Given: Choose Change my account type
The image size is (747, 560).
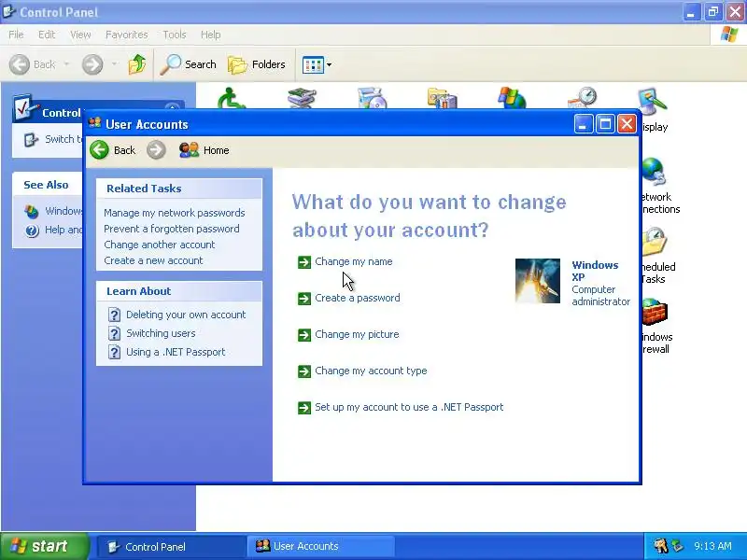Looking at the screenshot, I should coord(371,371).
